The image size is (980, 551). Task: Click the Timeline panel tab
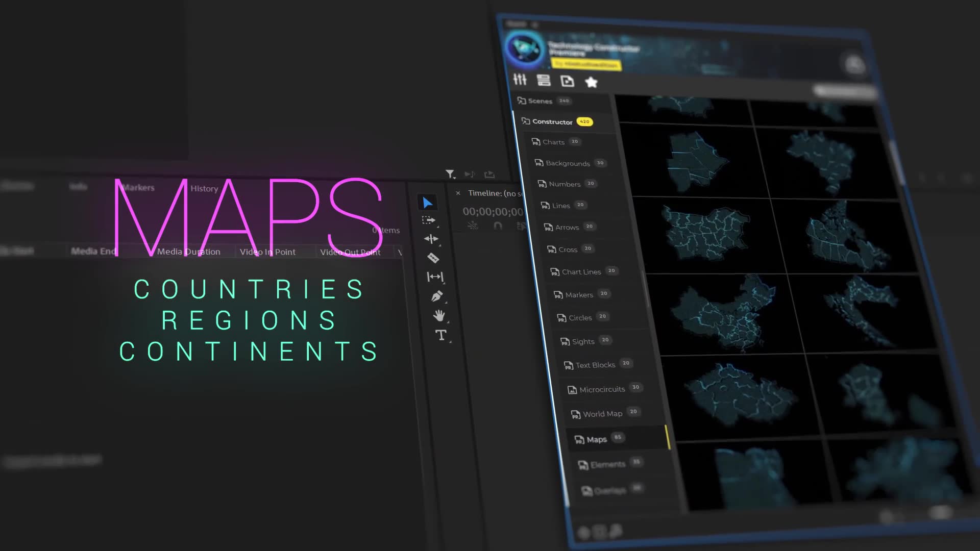pyautogui.click(x=495, y=193)
